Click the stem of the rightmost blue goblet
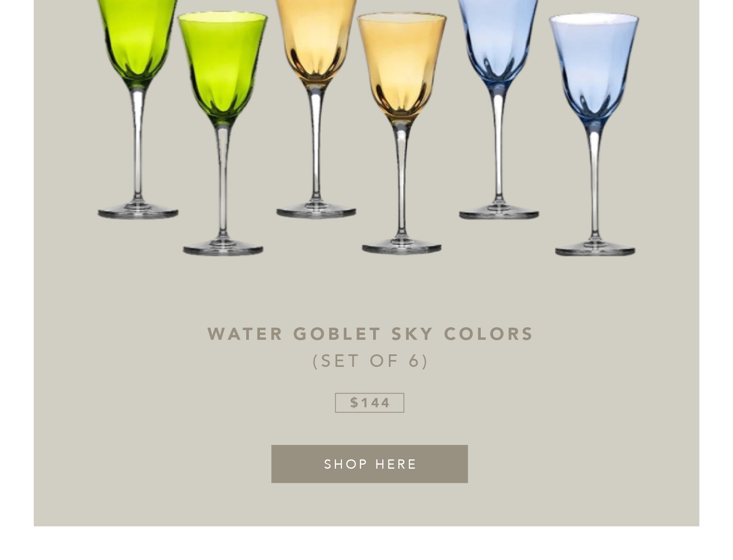This screenshot has width=733, height=560. [594, 182]
